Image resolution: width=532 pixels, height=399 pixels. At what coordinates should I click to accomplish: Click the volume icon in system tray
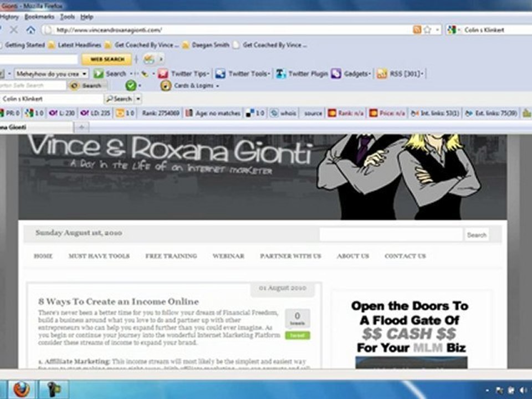[x=523, y=391]
